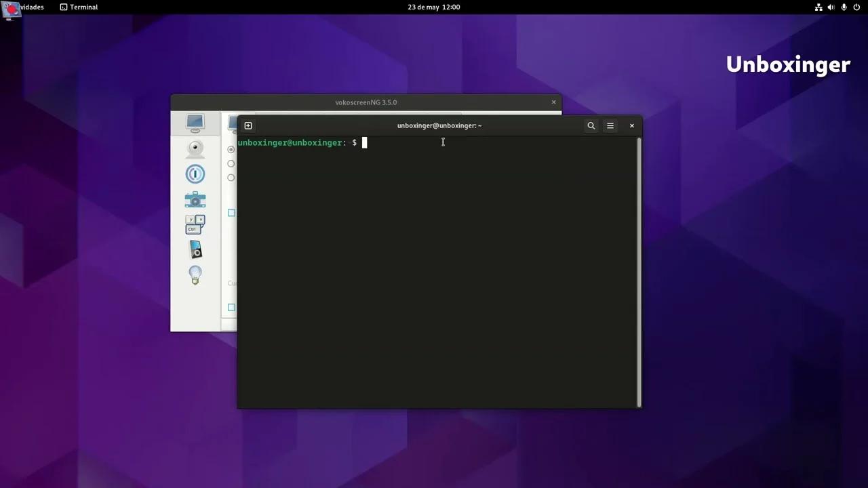Open the calendar by clicking the clock
The height and width of the screenshot is (488, 868).
[433, 7]
